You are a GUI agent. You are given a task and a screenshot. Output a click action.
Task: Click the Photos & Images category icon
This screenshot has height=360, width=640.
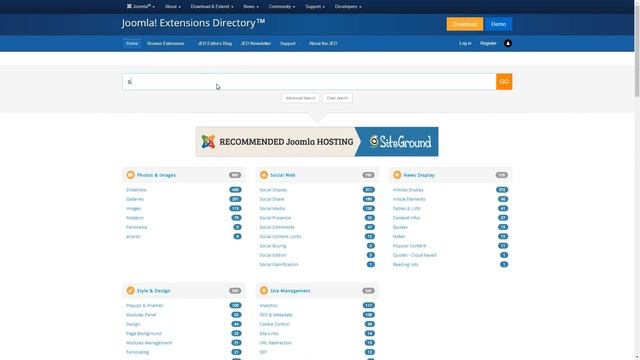click(x=130, y=175)
